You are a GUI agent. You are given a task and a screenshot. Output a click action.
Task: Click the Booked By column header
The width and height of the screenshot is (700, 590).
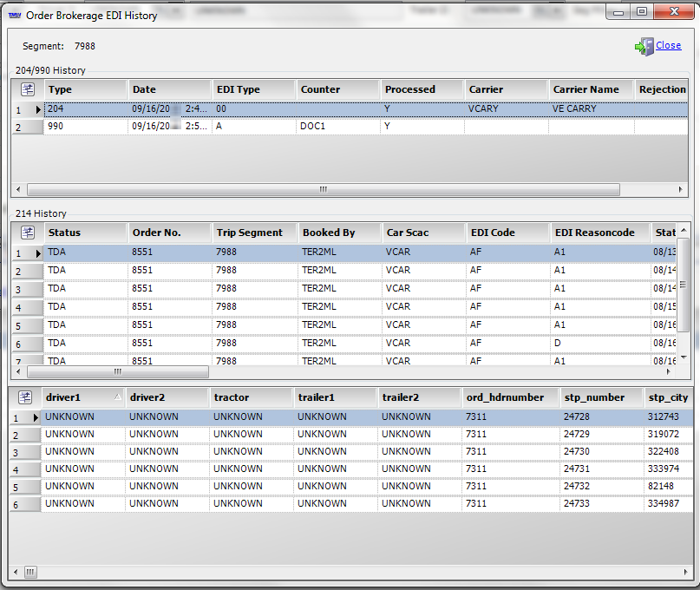(338, 233)
